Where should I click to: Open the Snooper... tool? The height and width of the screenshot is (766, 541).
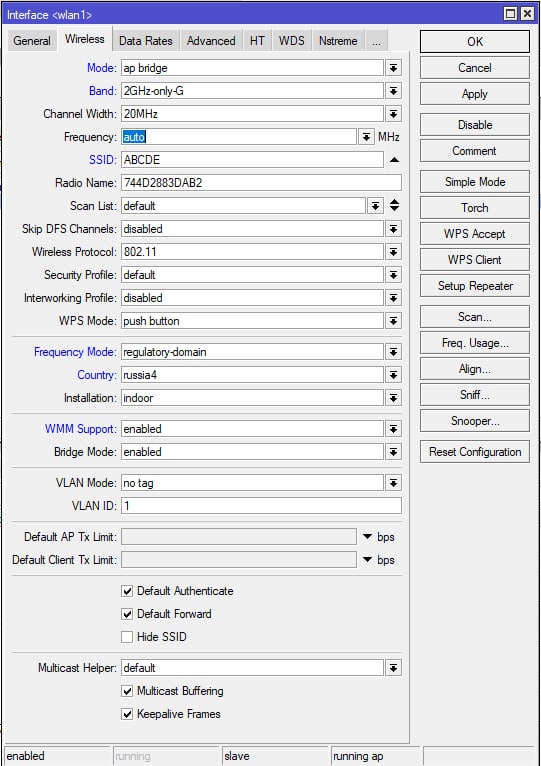coord(475,421)
